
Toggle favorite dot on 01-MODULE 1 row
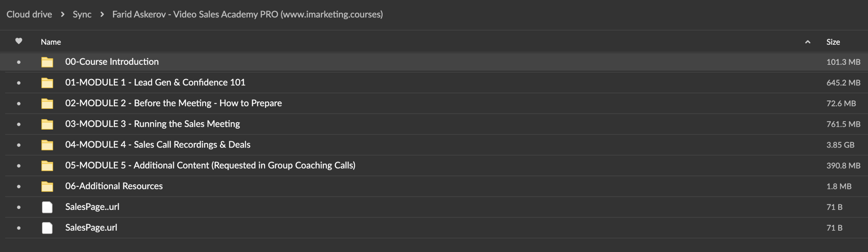pyautogui.click(x=19, y=83)
